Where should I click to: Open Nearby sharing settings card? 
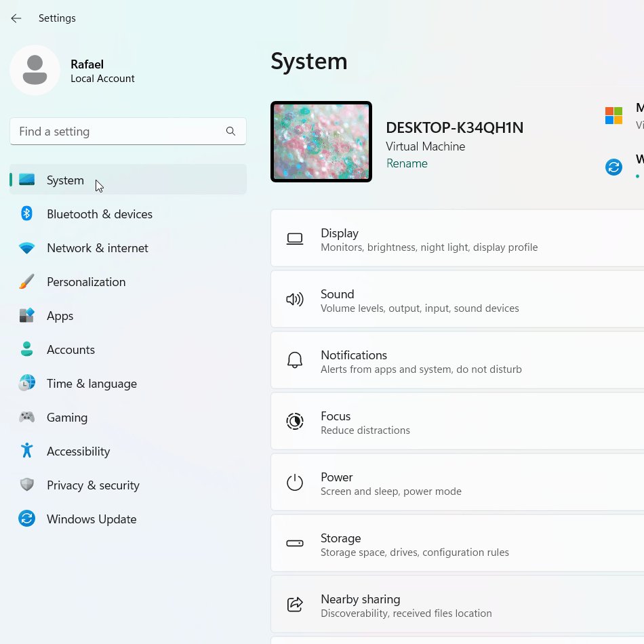[x=458, y=604]
